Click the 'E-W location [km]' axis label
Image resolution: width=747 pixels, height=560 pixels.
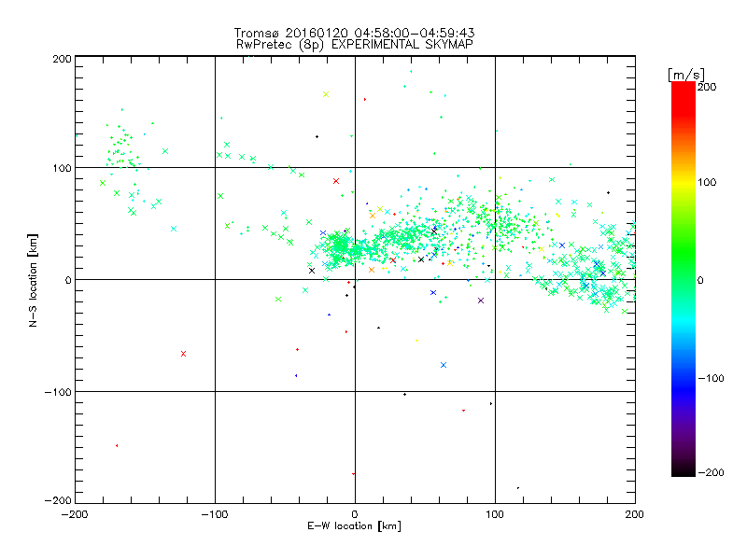354,526
